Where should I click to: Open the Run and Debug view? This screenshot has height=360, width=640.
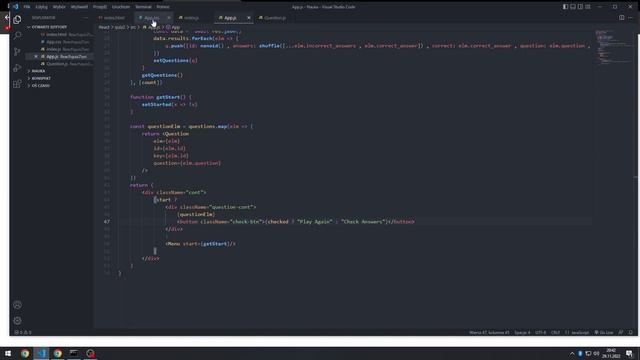(x=17, y=68)
